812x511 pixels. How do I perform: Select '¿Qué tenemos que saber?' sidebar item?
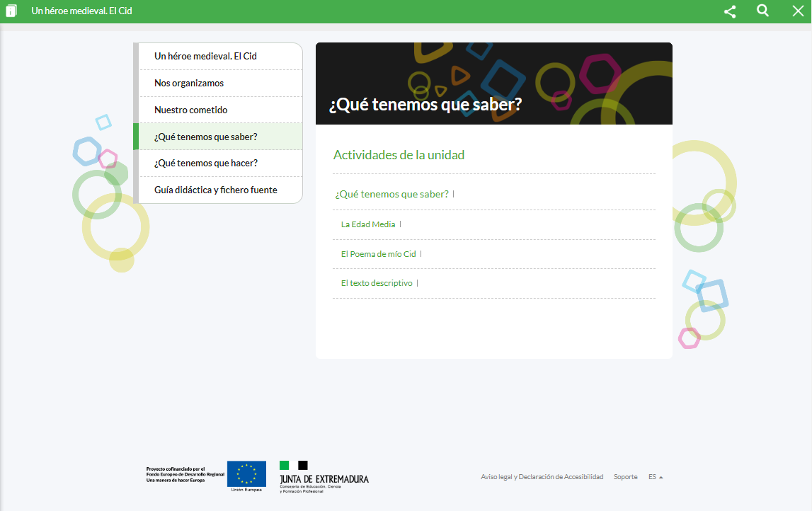[221, 137]
